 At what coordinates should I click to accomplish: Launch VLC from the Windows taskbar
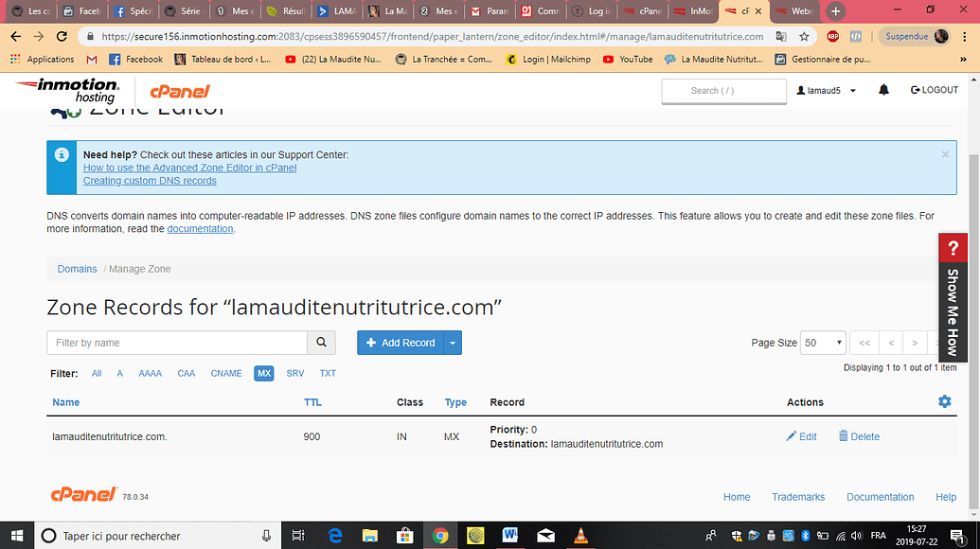[x=579, y=536]
